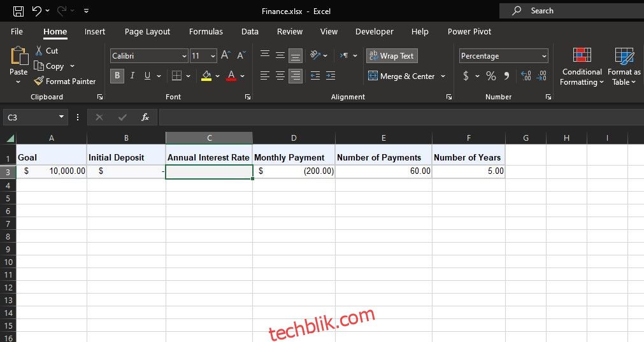Click Merge & Center
Screen dimensions: 644x342
click(401, 76)
